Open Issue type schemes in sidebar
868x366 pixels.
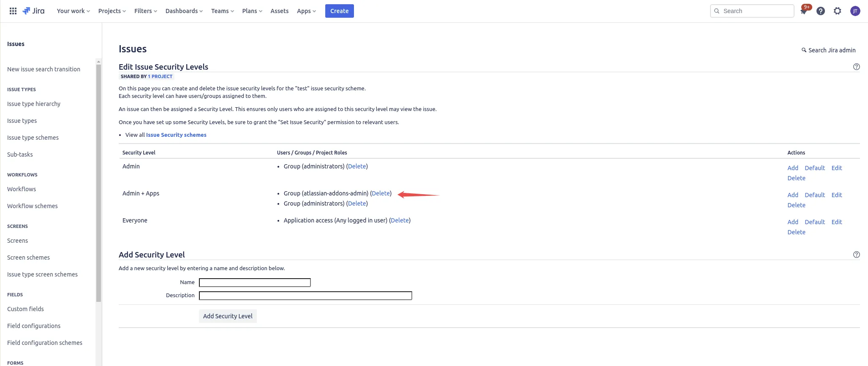(x=33, y=138)
